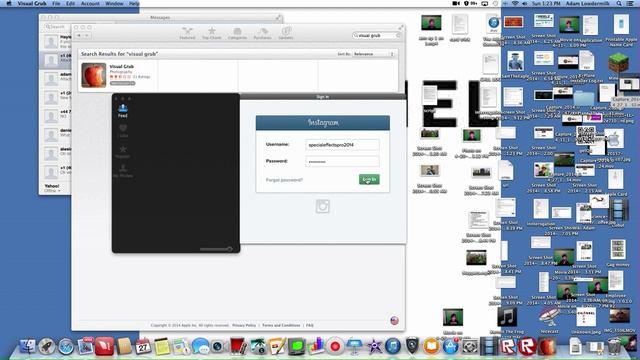Open Spotlight search in the menu bar
Viewport: 640px width, 360px height.
[619, 3]
